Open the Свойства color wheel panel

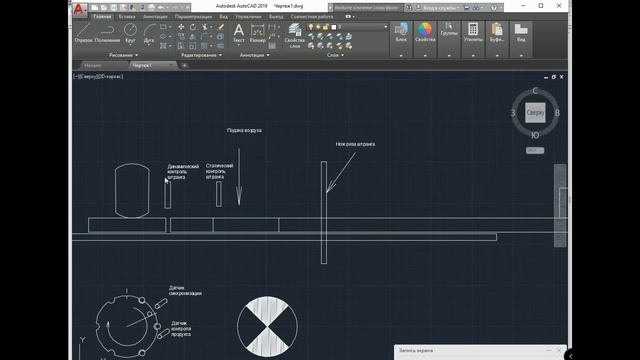425,33
